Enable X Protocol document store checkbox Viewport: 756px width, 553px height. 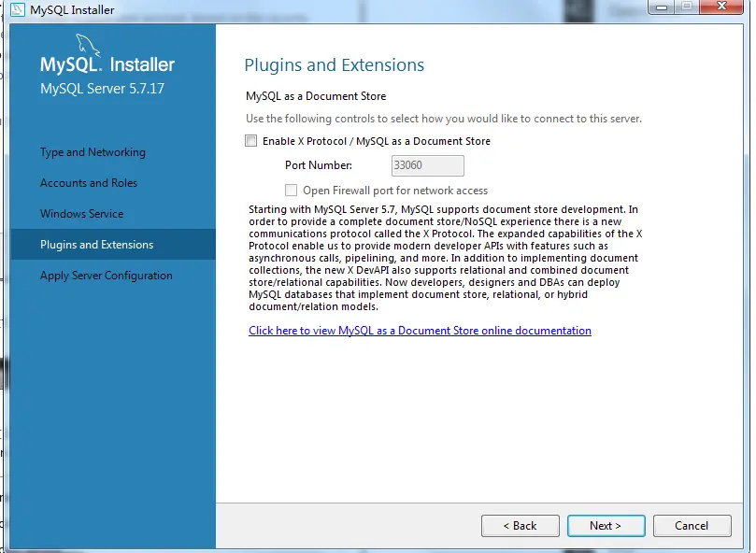[250, 141]
